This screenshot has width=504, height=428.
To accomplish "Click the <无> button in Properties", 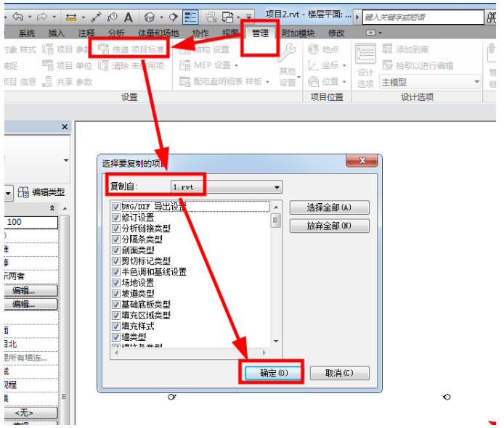I will [31, 413].
